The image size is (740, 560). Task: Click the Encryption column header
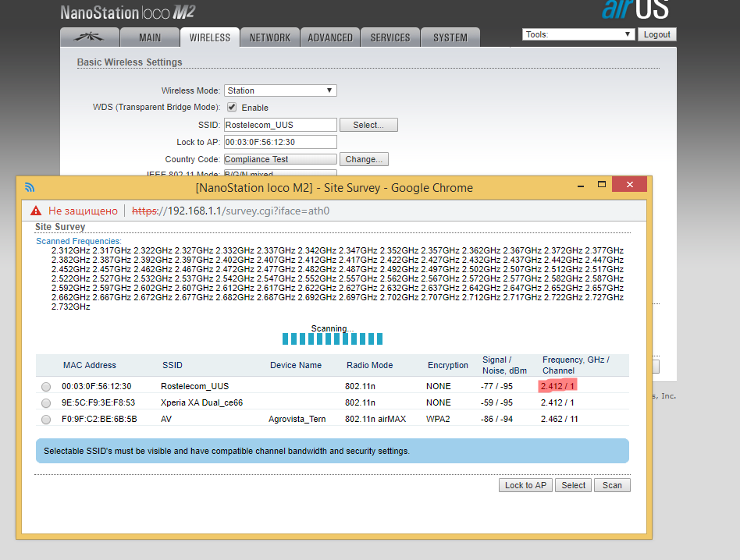[448, 365]
